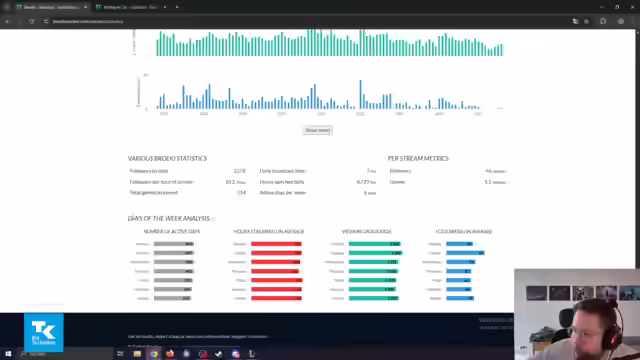This screenshot has height=360, width=640.
Task: Open the Opera GX taskbar icon
Action: point(203,354)
